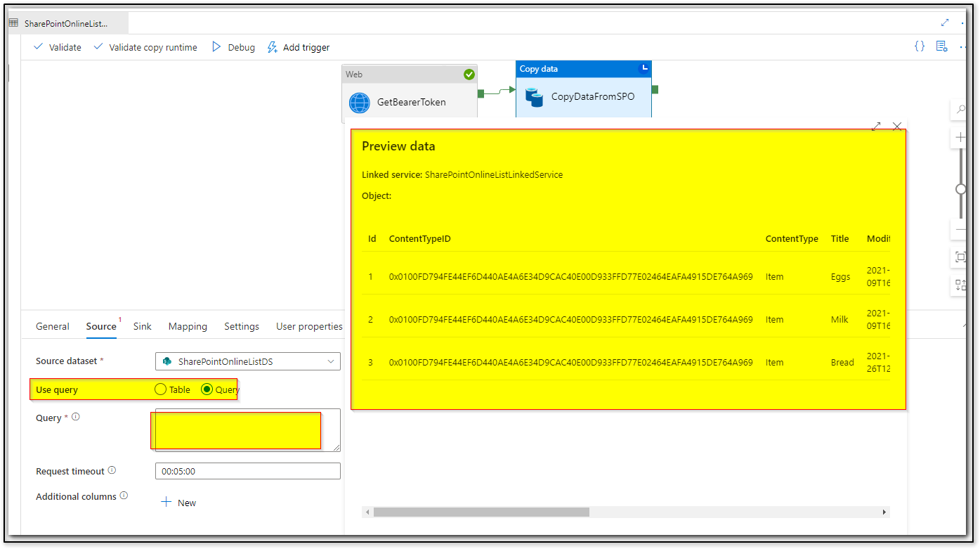Click the Add trigger lightning icon

[x=272, y=47]
